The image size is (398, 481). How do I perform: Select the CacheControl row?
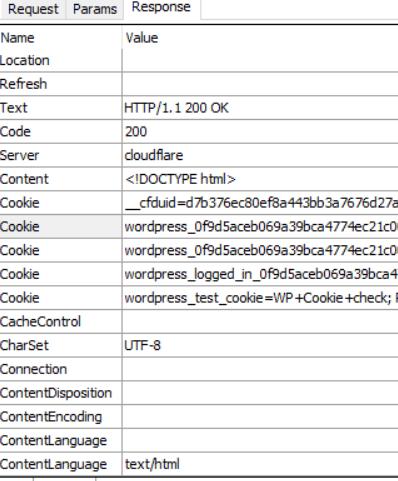tap(199, 322)
